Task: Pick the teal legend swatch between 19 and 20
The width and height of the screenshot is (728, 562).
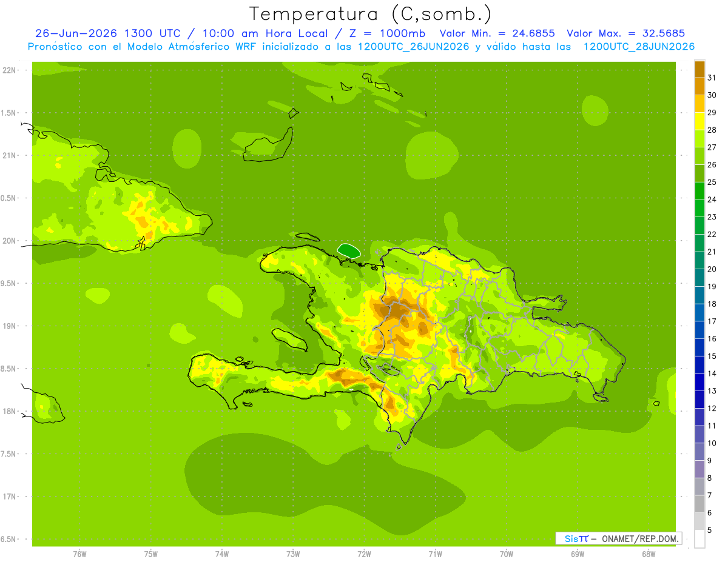Action: (x=699, y=278)
